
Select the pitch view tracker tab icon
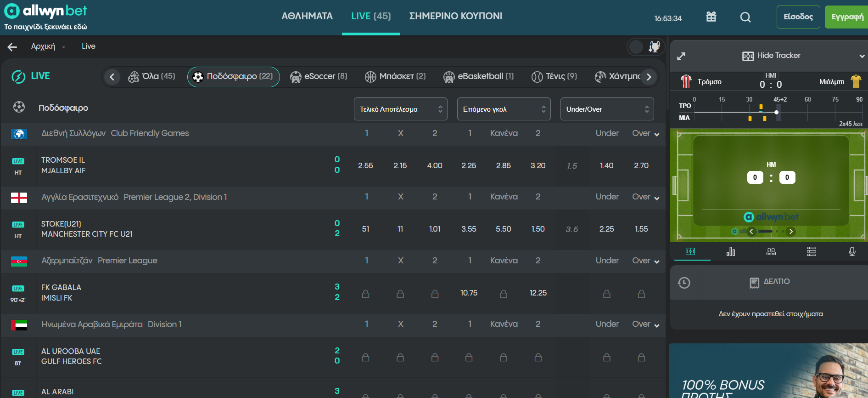(690, 251)
